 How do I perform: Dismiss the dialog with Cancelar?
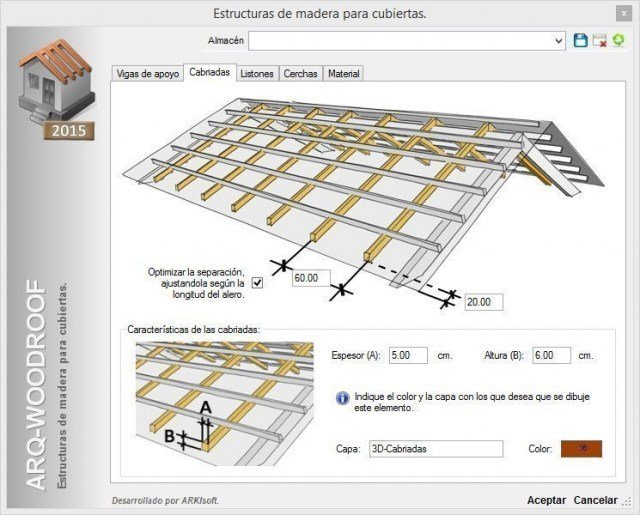[x=596, y=500]
